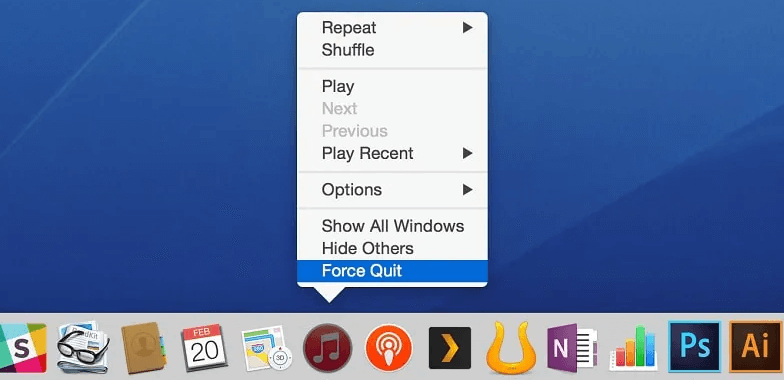This screenshot has height=380, width=784.
Task: Open the Contacts address book icon
Action: (x=144, y=348)
